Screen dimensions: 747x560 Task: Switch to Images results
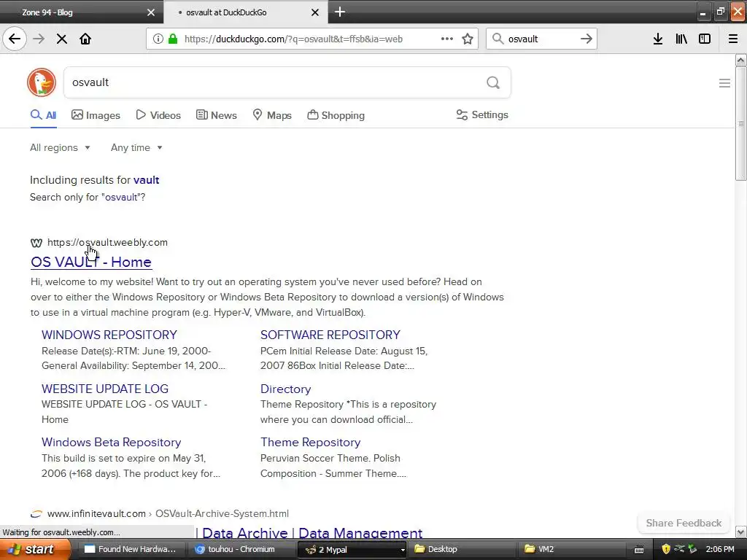click(x=96, y=115)
